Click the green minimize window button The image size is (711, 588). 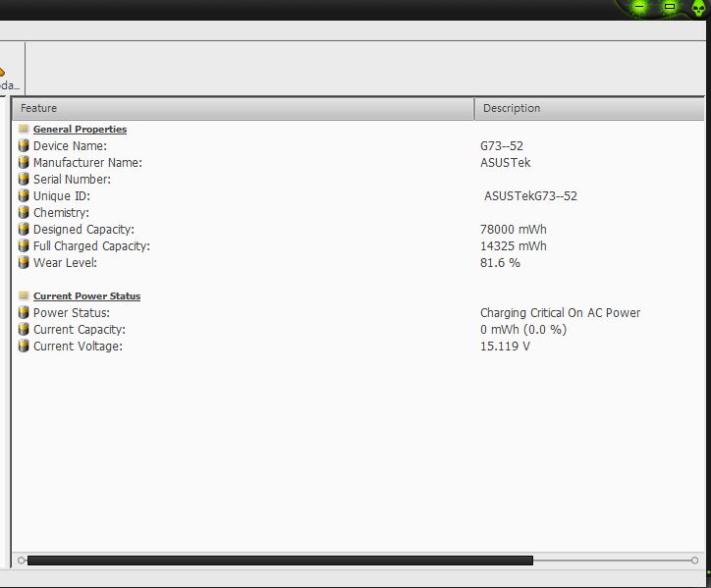(639, 6)
